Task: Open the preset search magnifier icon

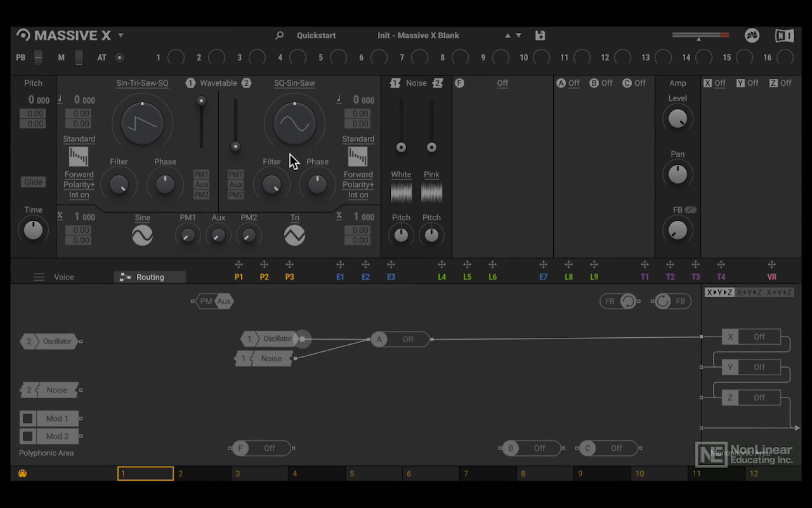Action: click(x=279, y=36)
